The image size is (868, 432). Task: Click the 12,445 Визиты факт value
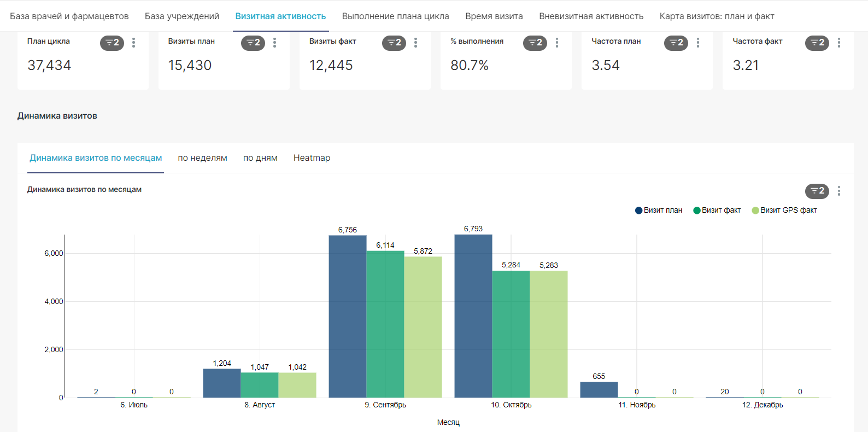[x=331, y=66]
